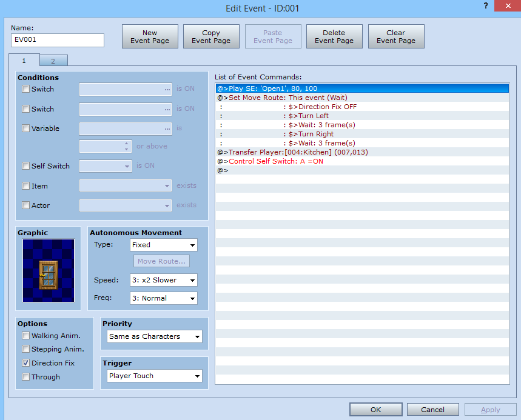Open the Trigger dropdown showing Player Touch
Viewport: 521px width, 420px height.
pyautogui.click(x=154, y=376)
